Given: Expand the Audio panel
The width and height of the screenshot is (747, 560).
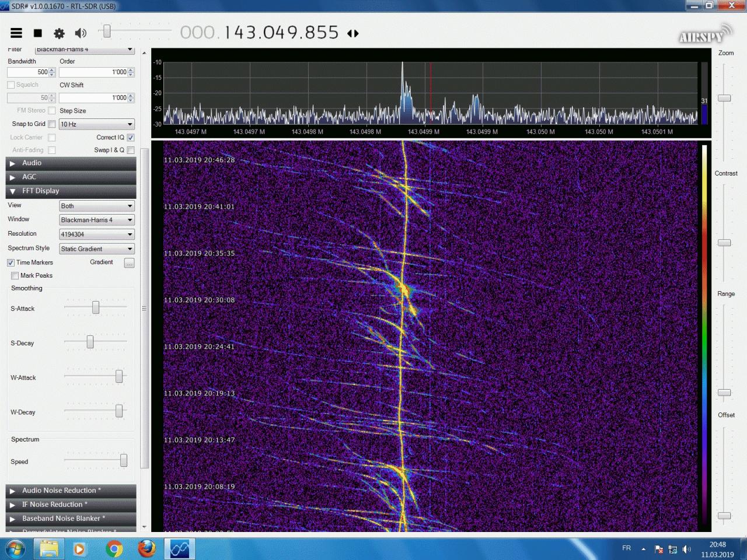Looking at the screenshot, I should 71,163.
